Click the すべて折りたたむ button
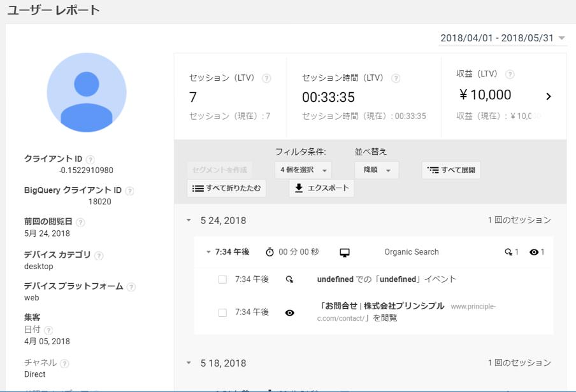 226,188
